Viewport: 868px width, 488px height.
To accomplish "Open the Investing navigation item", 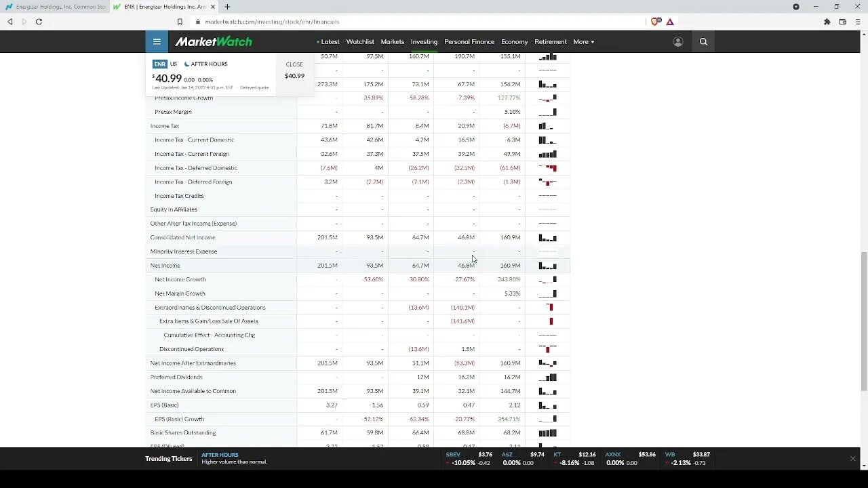I will pyautogui.click(x=425, y=41).
